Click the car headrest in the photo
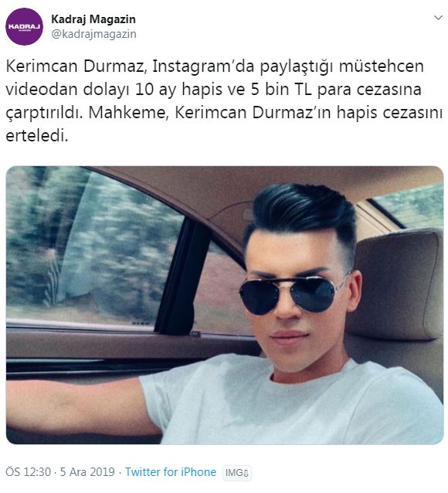448x493 pixels. 398,284
